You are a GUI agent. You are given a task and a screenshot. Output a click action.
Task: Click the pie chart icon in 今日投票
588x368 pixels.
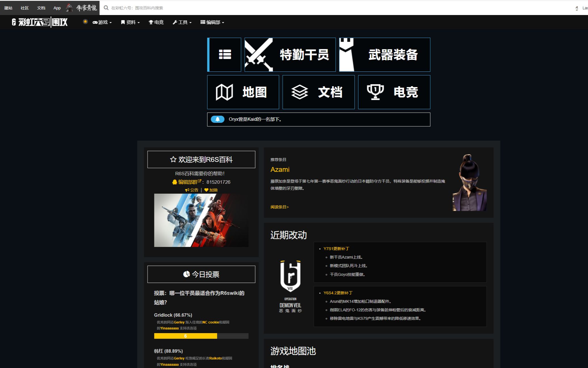[x=186, y=274]
